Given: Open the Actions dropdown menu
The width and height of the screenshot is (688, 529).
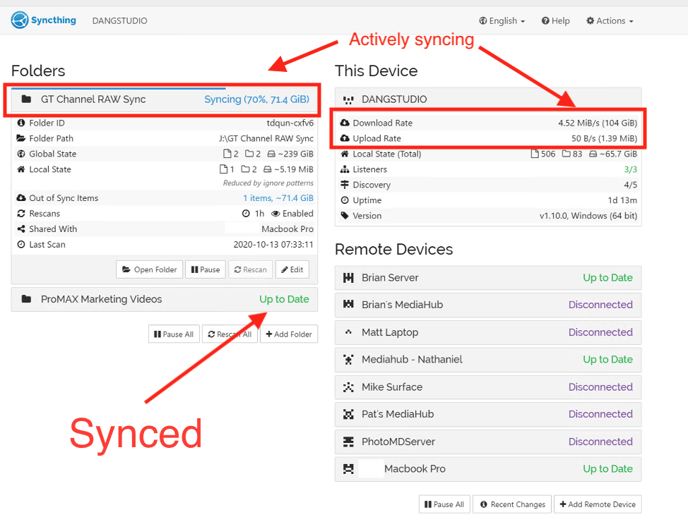Looking at the screenshot, I should [609, 21].
